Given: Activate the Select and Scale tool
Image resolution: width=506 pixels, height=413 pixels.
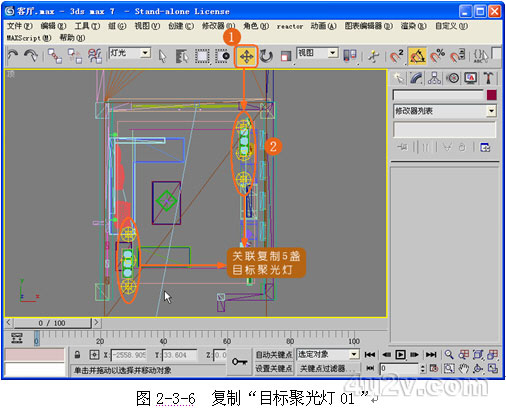Looking at the screenshot, I should click(x=286, y=56).
